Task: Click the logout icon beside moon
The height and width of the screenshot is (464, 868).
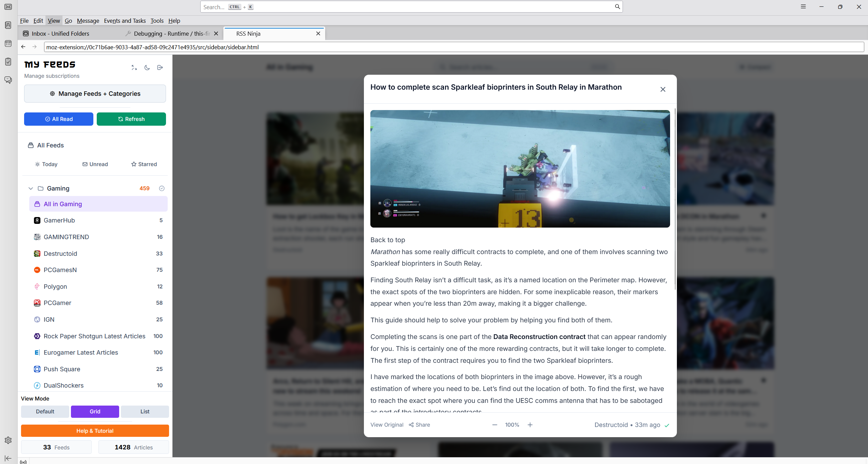Action: click(160, 68)
